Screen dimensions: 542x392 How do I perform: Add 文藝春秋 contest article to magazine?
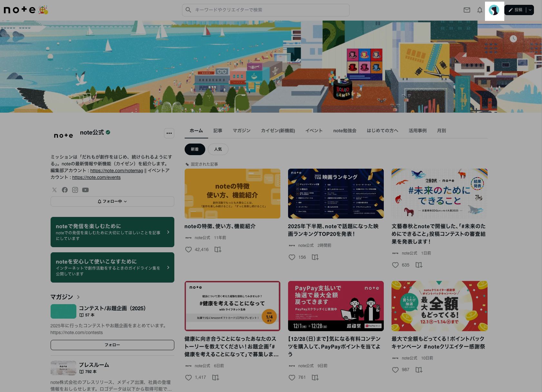(419, 265)
